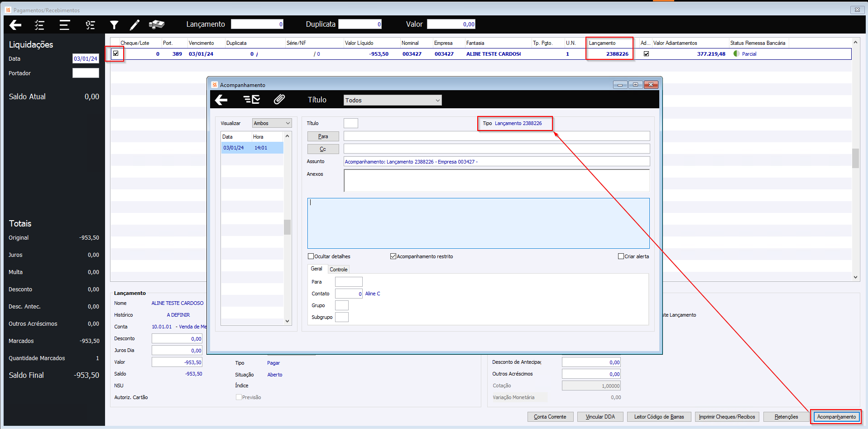Switch to the Geral tab

click(x=317, y=269)
